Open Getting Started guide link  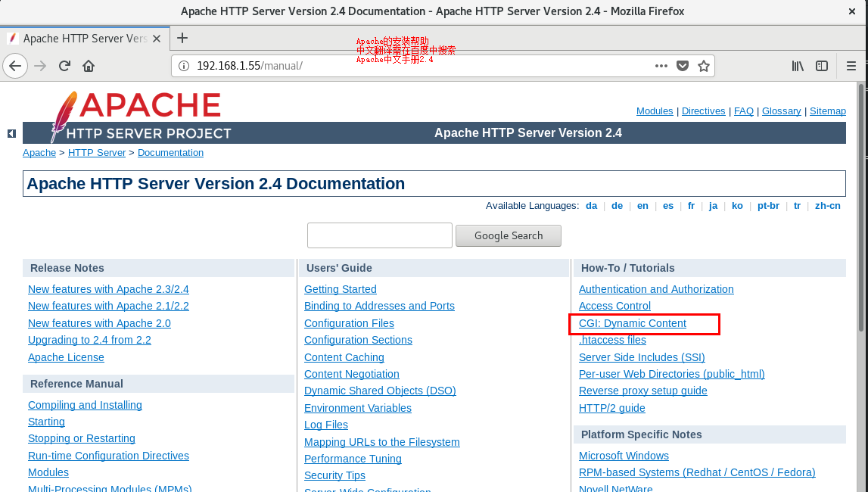pyautogui.click(x=341, y=289)
